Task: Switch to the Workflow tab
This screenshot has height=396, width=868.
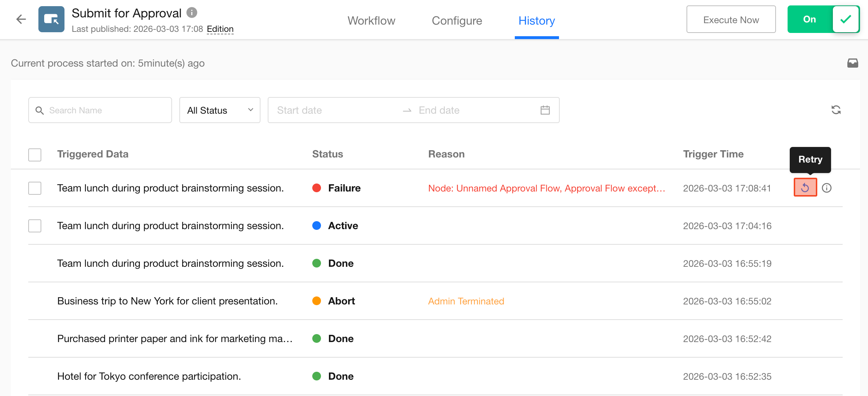Action: coord(371,21)
